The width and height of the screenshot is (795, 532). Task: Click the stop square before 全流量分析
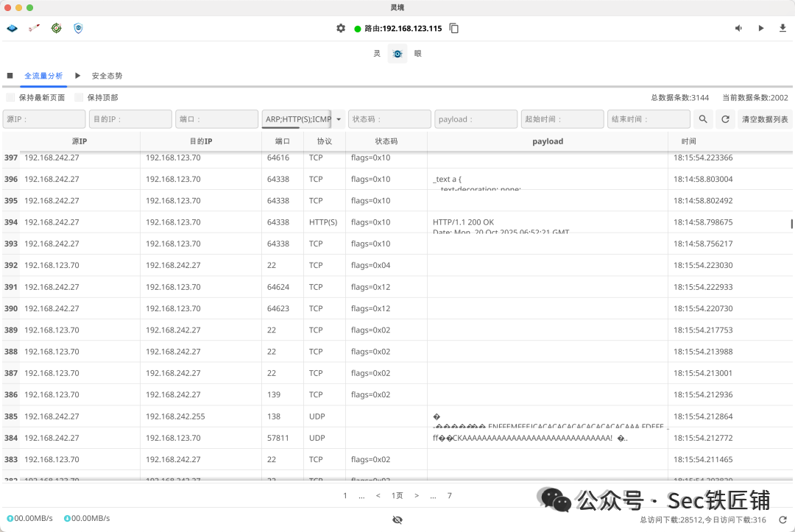(10, 76)
